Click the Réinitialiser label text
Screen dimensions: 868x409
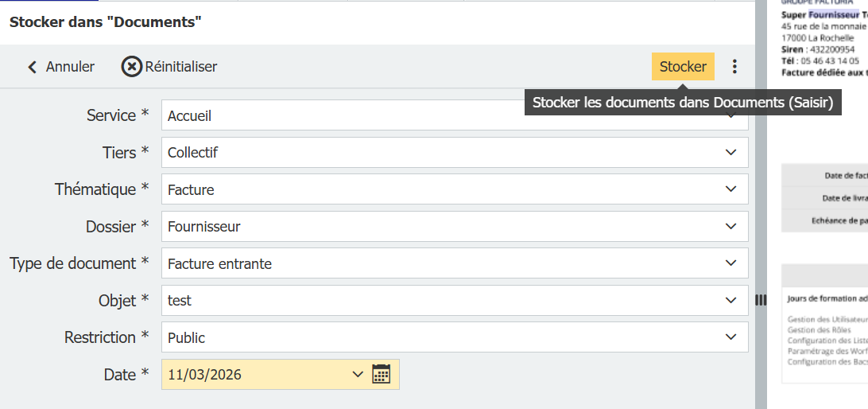click(181, 67)
